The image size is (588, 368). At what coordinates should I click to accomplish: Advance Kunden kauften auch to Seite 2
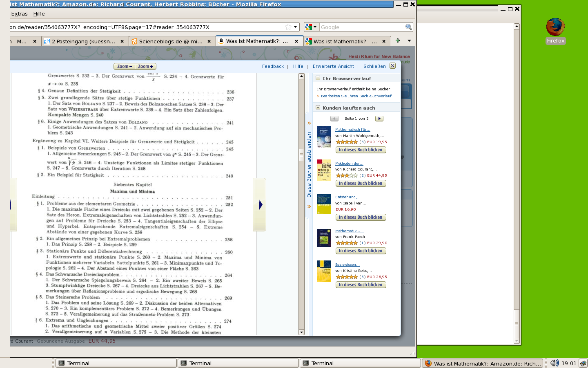pyautogui.click(x=379, y=119)
